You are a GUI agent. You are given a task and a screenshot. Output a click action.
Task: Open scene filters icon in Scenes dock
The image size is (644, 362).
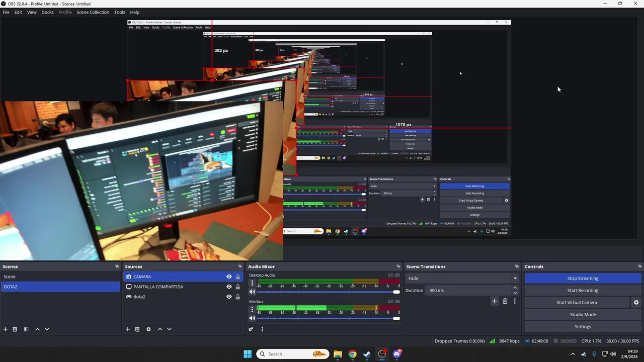pos(26,329)
